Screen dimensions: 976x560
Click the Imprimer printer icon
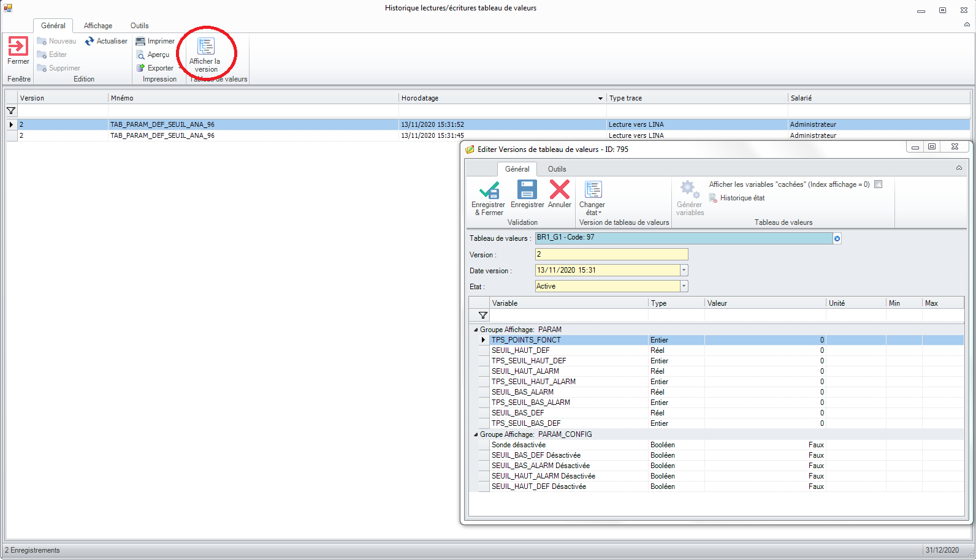click(140, 41)
